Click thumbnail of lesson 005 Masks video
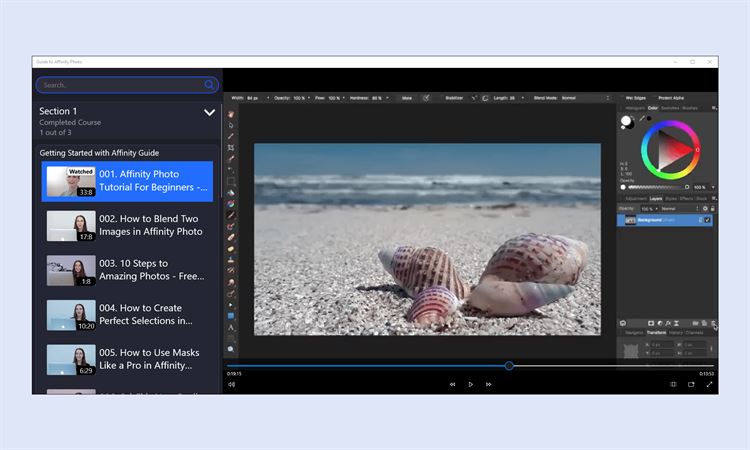 (71, 359)
